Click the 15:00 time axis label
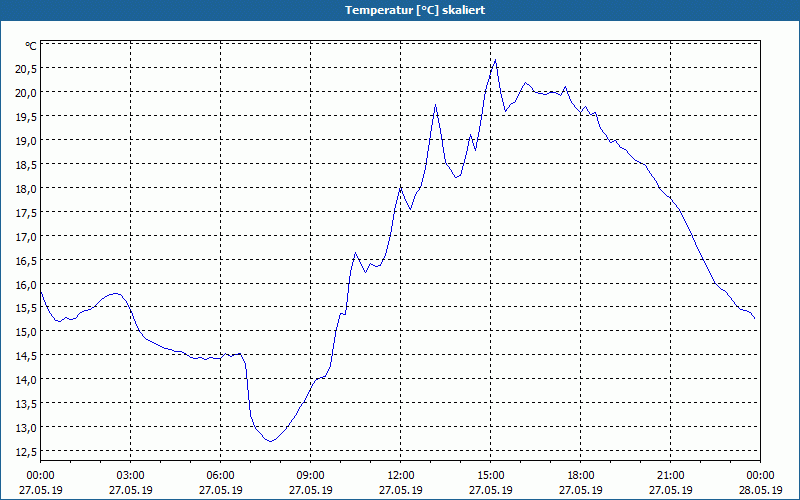The width and height of the screenshot is (800, 500). pos(491,476)
